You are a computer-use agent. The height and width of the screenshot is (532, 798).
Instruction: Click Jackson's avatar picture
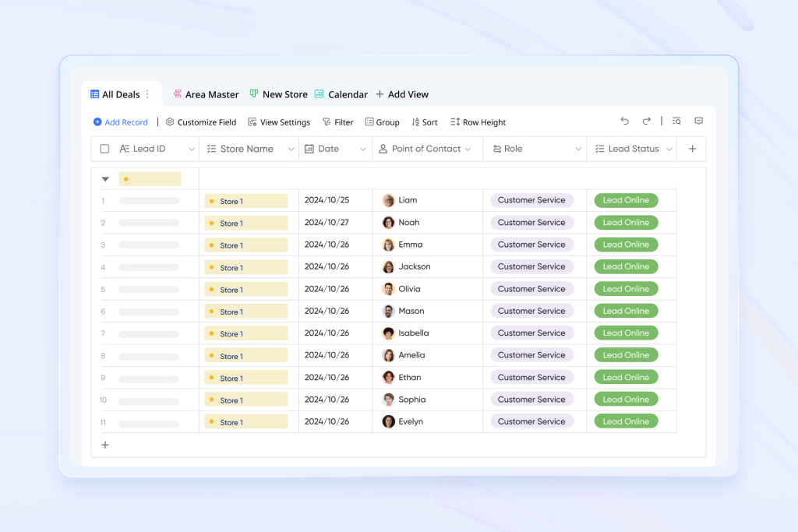tap(388, 267)
